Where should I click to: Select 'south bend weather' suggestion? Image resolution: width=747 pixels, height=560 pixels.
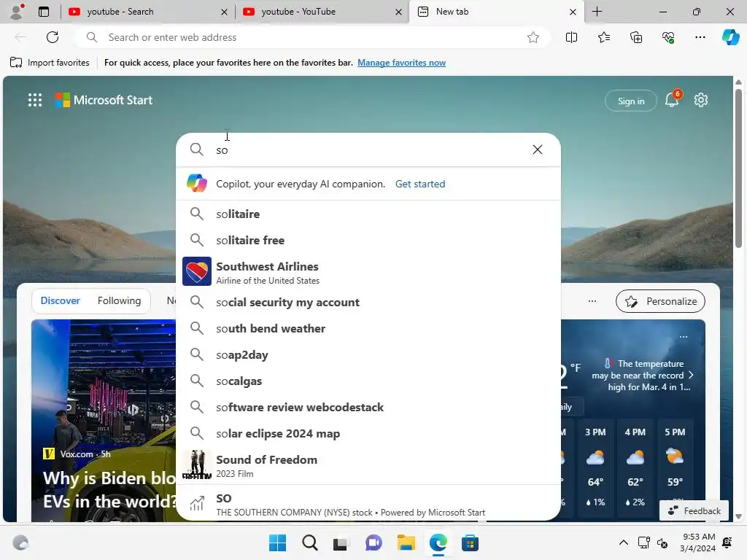point(368,329)
